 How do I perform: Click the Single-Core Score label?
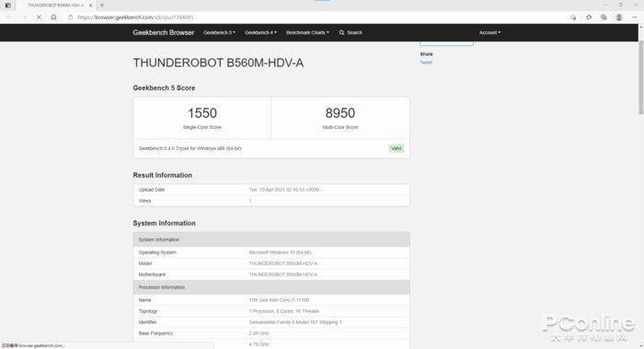pos(202,127)
